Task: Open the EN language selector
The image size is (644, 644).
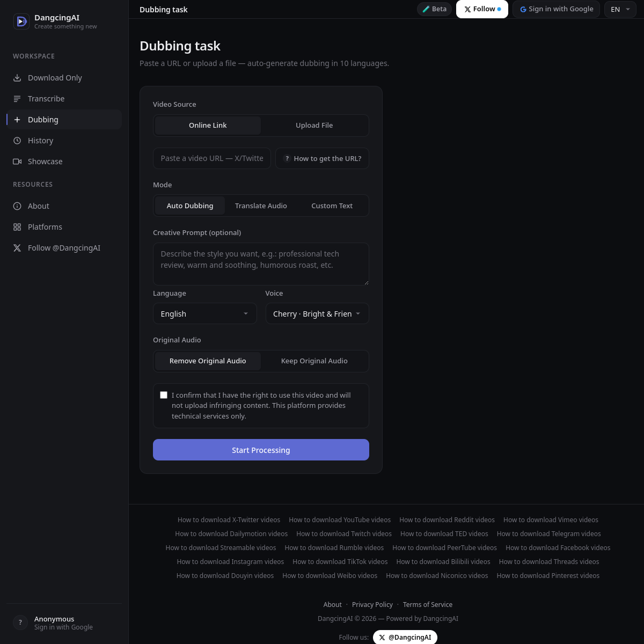Action: 620,9
